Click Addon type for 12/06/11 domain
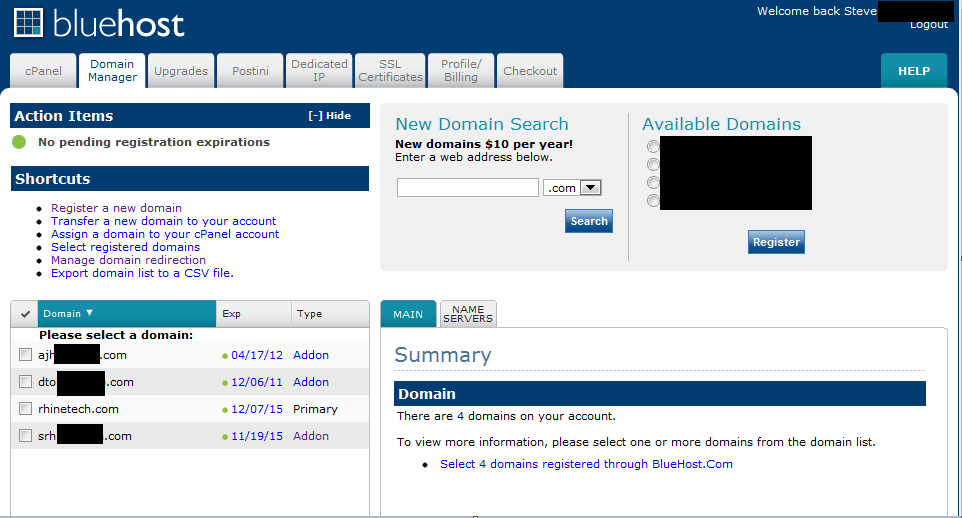 (x=310, y=382)
